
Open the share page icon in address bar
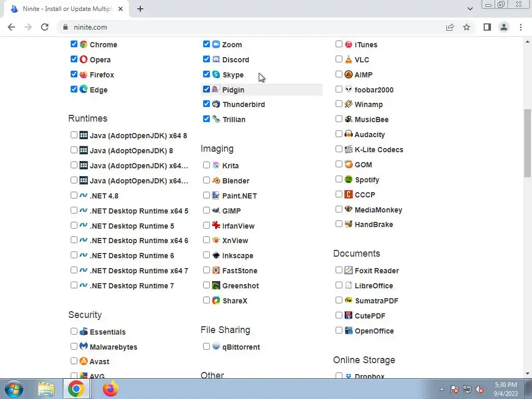click(450, 27)
